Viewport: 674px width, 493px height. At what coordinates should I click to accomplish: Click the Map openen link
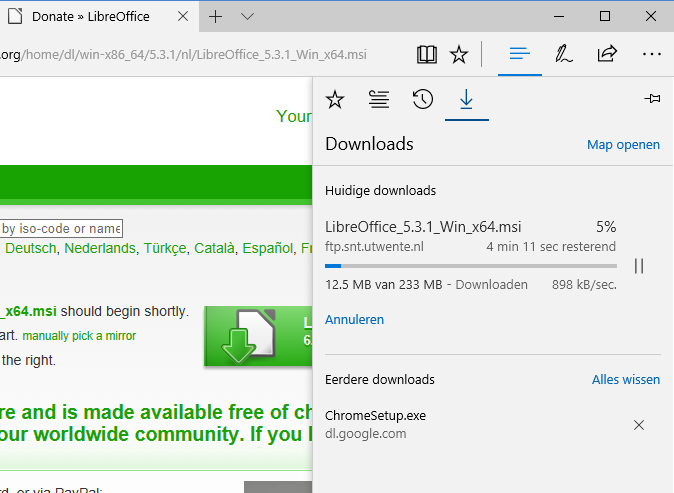tap(623, 145)
